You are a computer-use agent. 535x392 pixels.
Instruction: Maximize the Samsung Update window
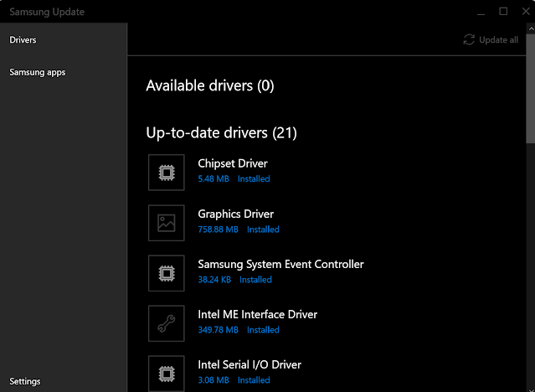point(503,12)
